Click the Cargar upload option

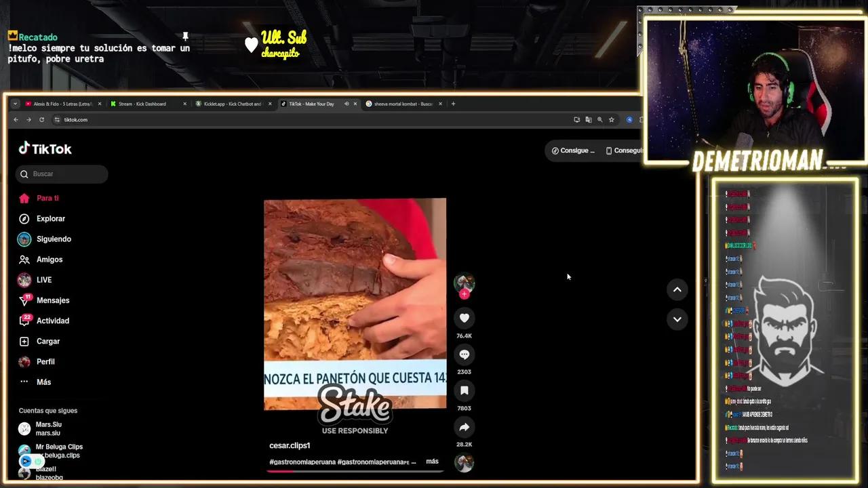click(x=47, y=341)
